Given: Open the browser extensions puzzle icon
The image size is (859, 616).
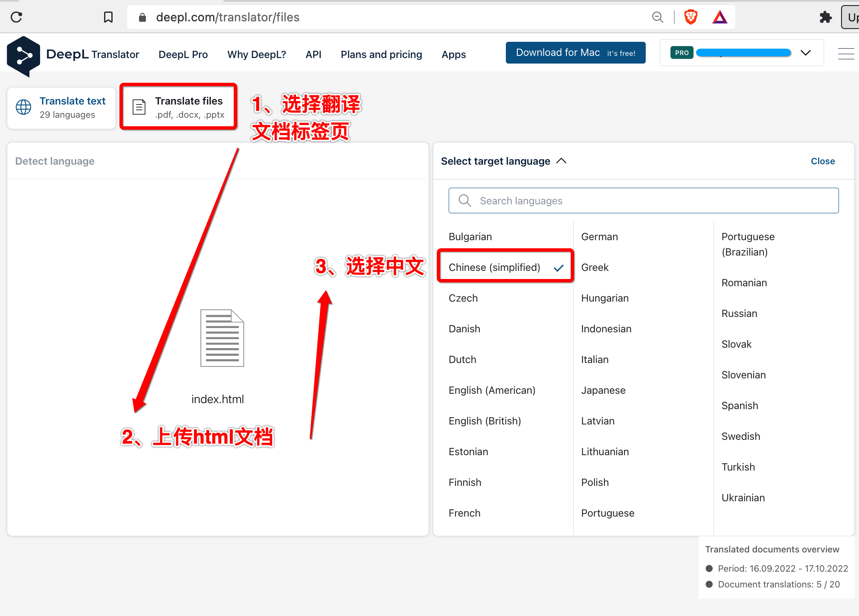Looking at the screenshot, I should click(x=826, y=17).
